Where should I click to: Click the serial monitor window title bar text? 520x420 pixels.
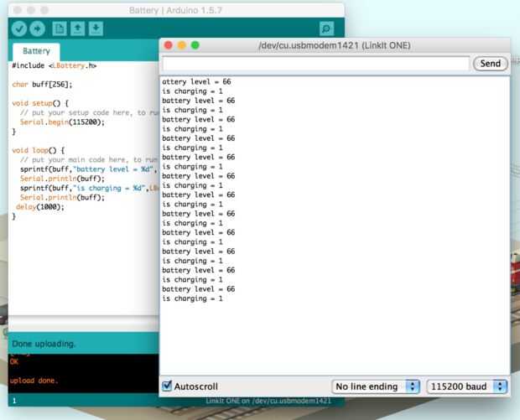click(335, 45)
